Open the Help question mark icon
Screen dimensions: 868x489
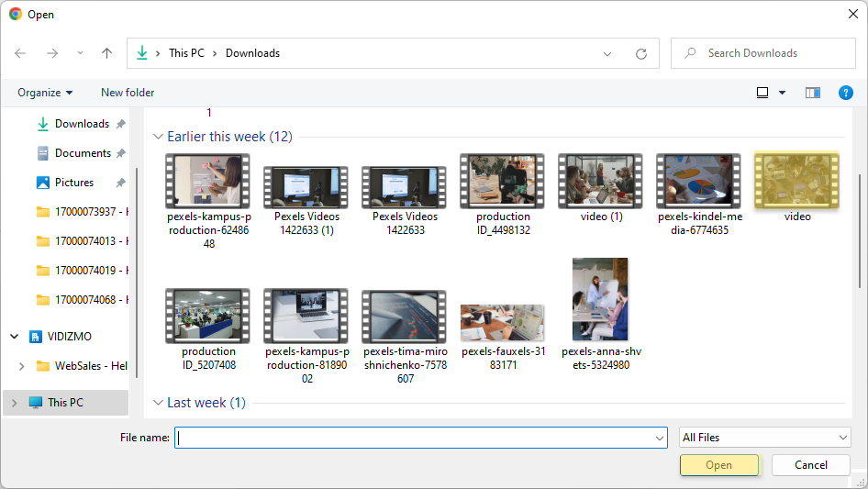click(x=846, y=93)
